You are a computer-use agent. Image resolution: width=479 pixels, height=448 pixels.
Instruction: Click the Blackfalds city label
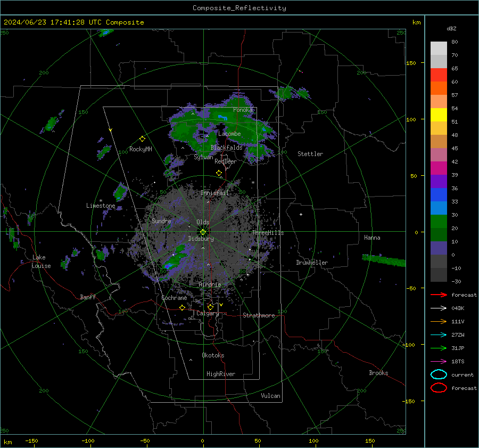pyautogui.click(x=226, y=148)
